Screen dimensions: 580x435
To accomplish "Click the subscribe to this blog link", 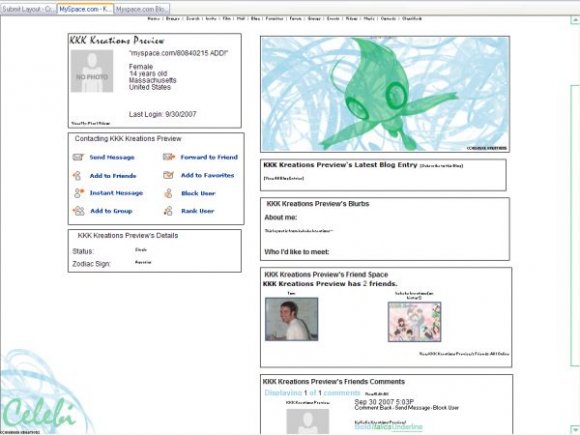I will click(441, 166).
